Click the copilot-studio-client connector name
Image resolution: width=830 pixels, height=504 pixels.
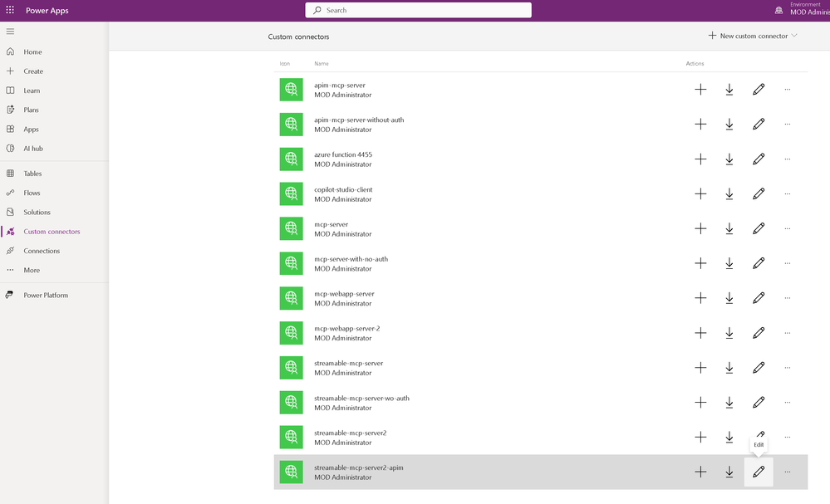tap(343, 189)
